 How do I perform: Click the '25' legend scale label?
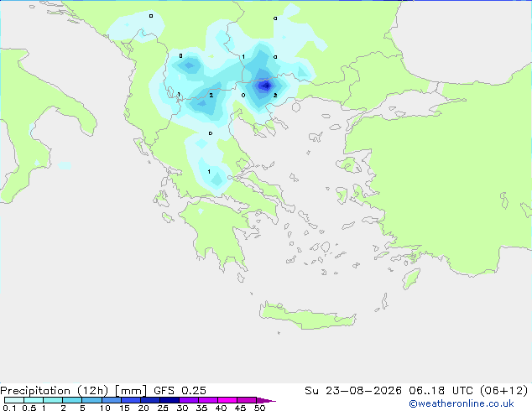(x=163, y=408)
